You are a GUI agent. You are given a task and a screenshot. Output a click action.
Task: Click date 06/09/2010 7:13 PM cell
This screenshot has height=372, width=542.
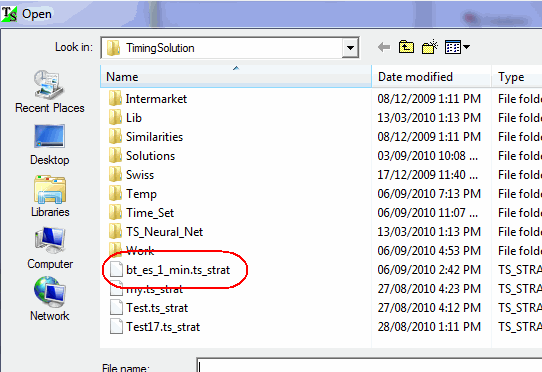pos(429,194)
